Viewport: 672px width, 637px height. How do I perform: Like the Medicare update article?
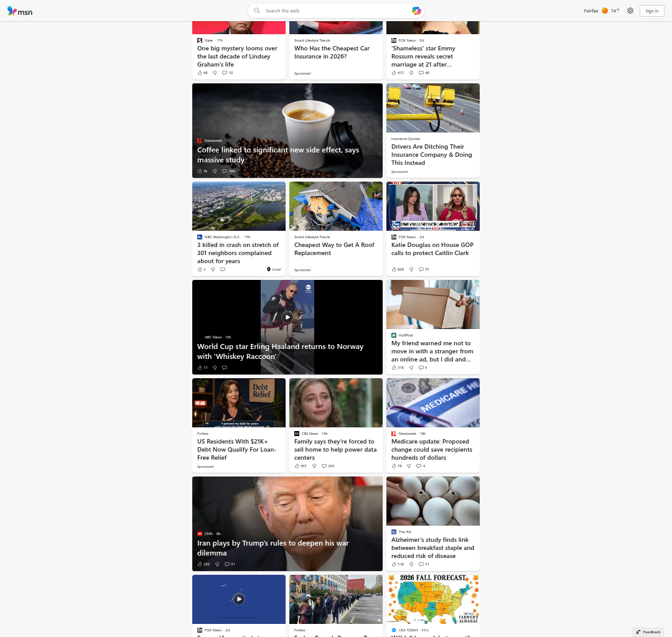coord(396,466)
